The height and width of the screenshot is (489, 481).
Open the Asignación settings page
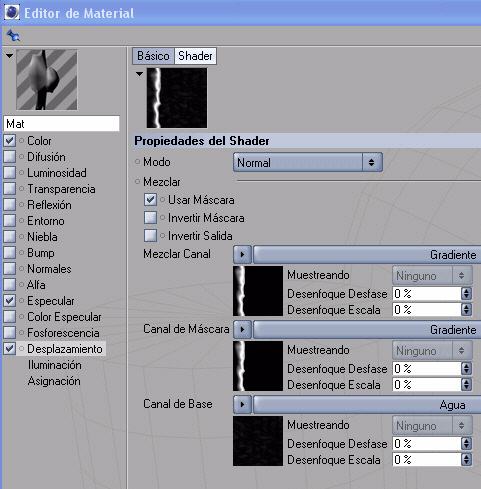coord(54,381)
